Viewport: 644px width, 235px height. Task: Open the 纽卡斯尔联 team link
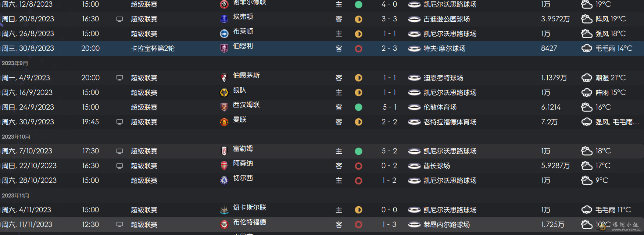click(x=250, y=207)
